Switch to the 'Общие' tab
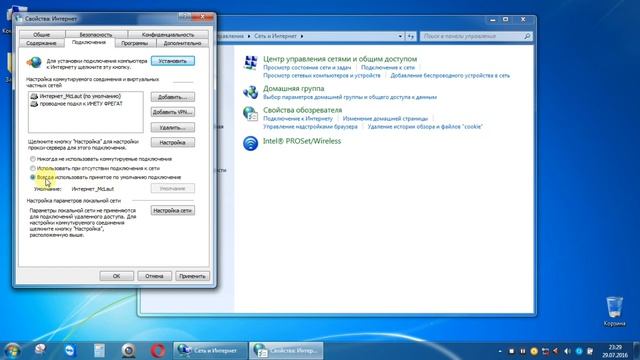 coord(42,35)
